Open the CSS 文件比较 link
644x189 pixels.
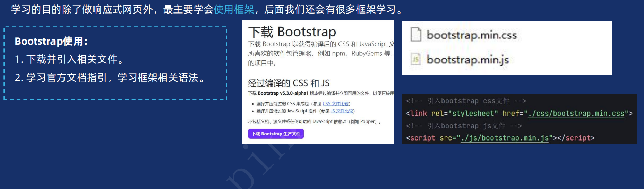(x=336, y=103)
